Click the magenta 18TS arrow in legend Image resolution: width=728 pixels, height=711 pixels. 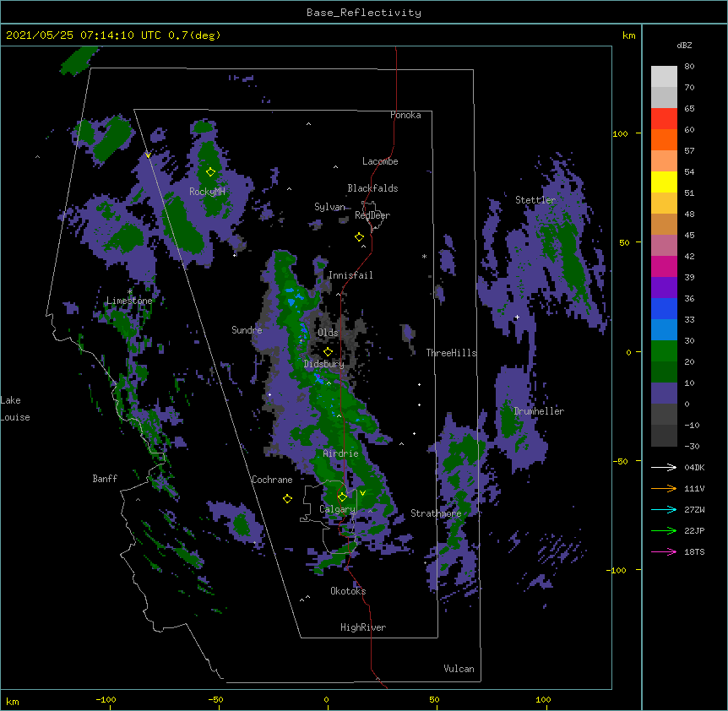664,551
